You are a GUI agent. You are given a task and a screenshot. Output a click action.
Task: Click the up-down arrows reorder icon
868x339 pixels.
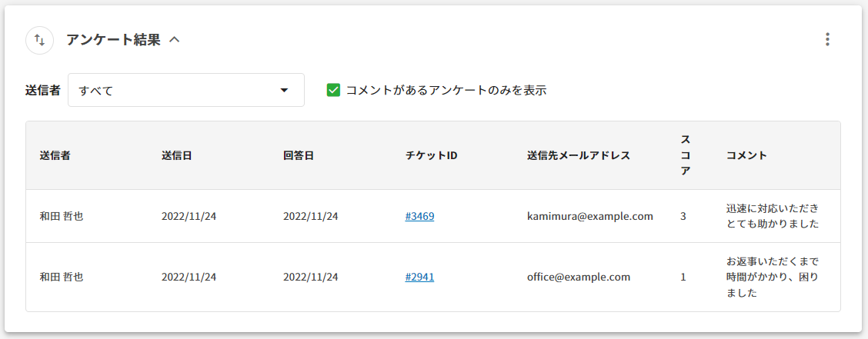(39, 40)
